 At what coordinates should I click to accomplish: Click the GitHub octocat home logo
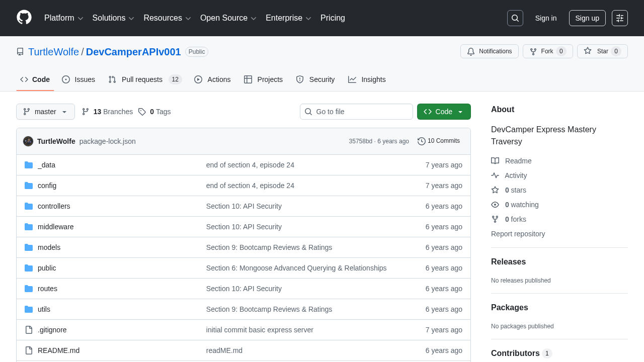click(24, 18)
